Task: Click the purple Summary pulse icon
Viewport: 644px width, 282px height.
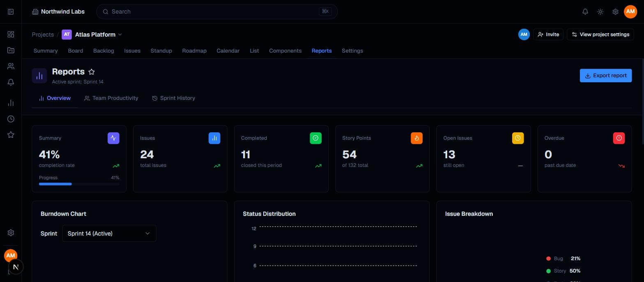Action: [x=113, y=138]
